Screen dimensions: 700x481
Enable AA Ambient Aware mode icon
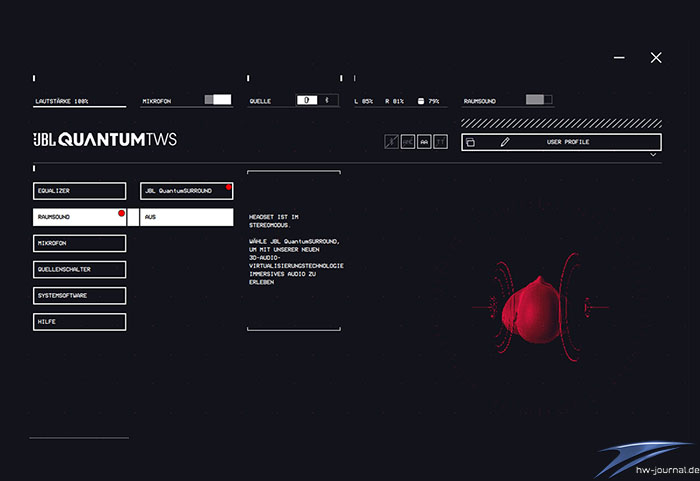[x=424, y=142]
